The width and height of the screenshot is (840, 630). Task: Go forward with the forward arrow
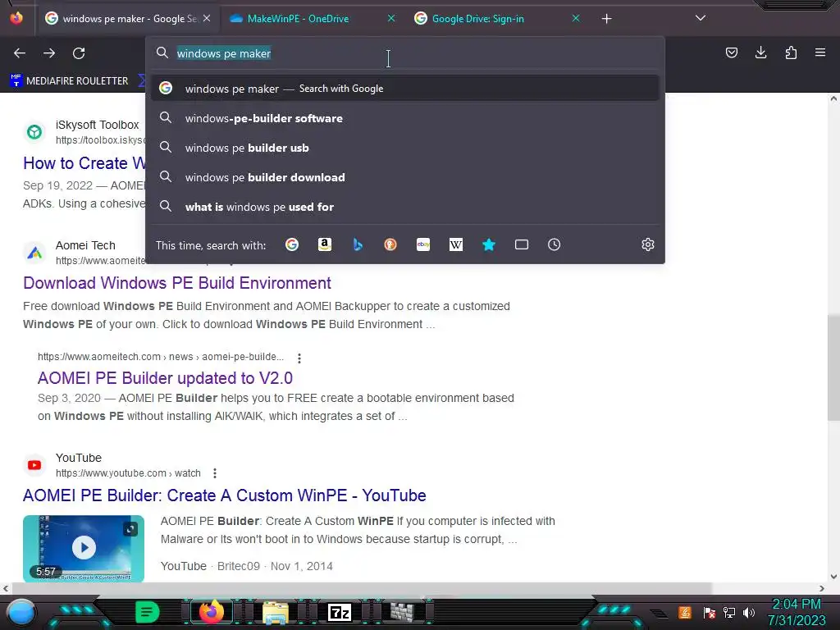pos(49,53)
